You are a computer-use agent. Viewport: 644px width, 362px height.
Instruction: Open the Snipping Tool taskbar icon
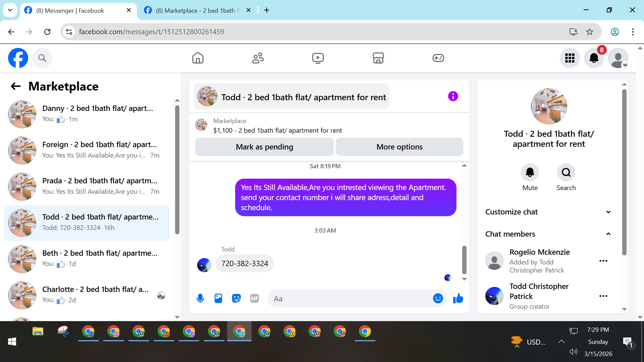tap(63, 331)
